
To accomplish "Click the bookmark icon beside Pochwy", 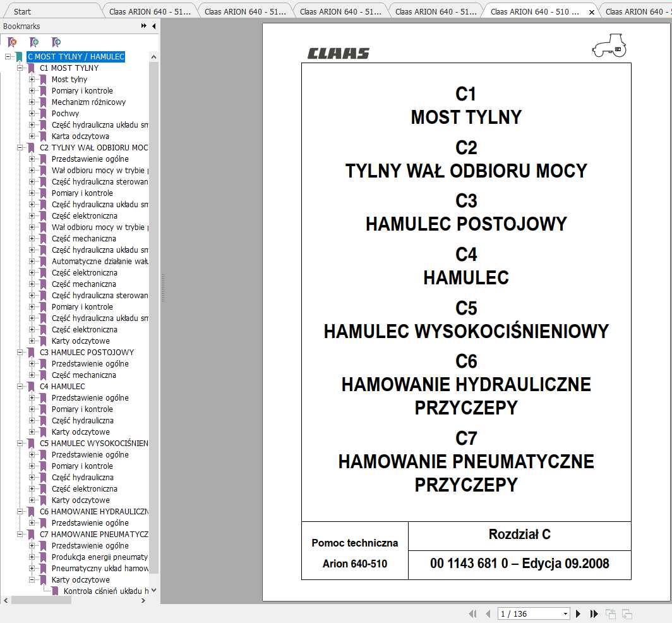I will pyautogui.click(x=44, y=114).
